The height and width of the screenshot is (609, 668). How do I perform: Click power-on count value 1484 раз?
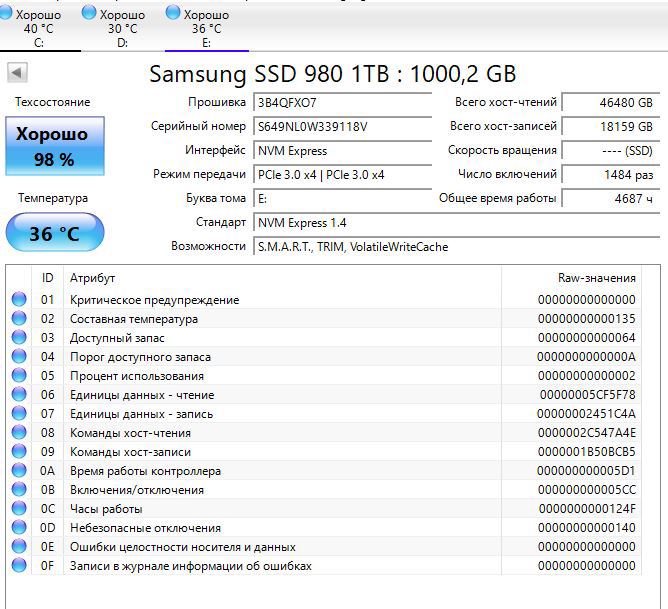[x=610, y=174]
